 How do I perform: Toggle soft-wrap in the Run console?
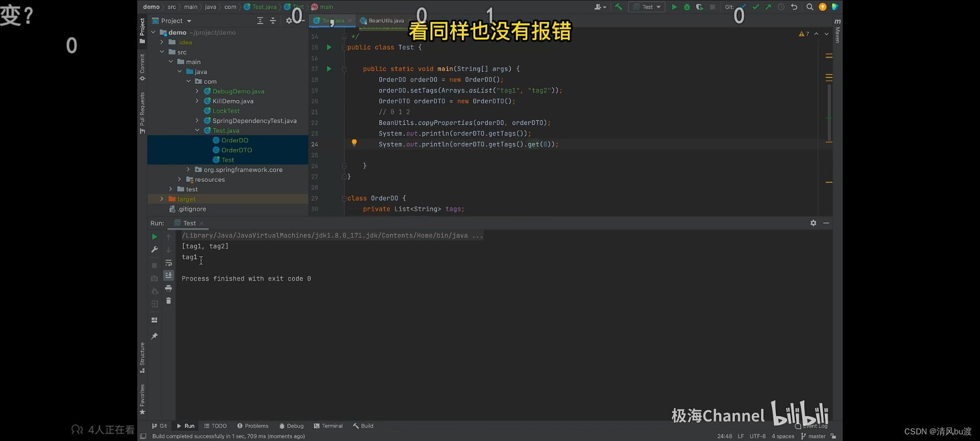tap(168, 263)
